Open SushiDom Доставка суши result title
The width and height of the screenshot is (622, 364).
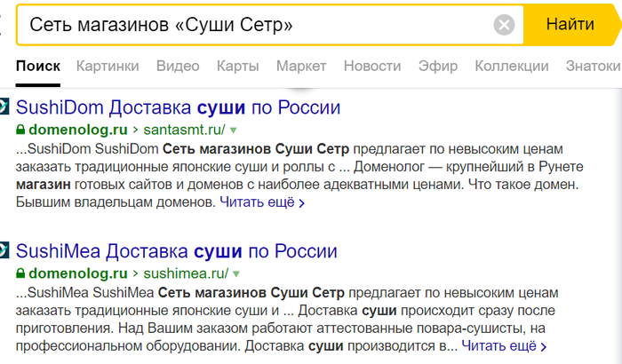pos(179,107)
